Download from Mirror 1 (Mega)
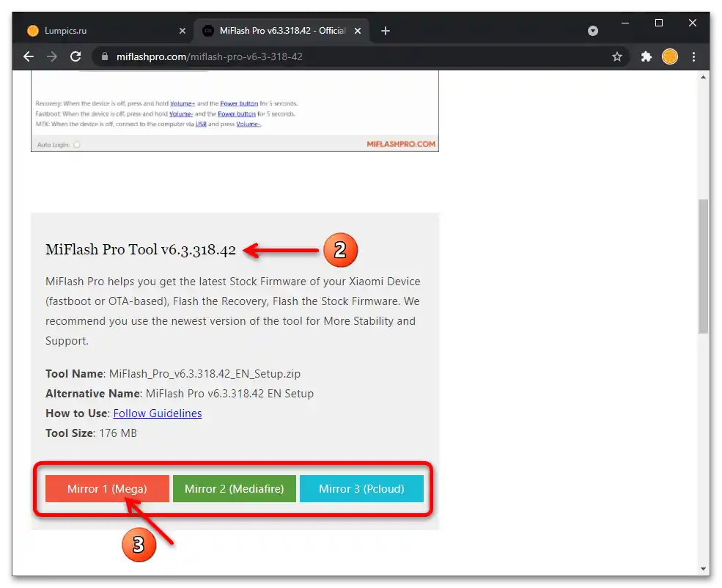This screenshot has height=588, width=722. click(x=107, y=488)
